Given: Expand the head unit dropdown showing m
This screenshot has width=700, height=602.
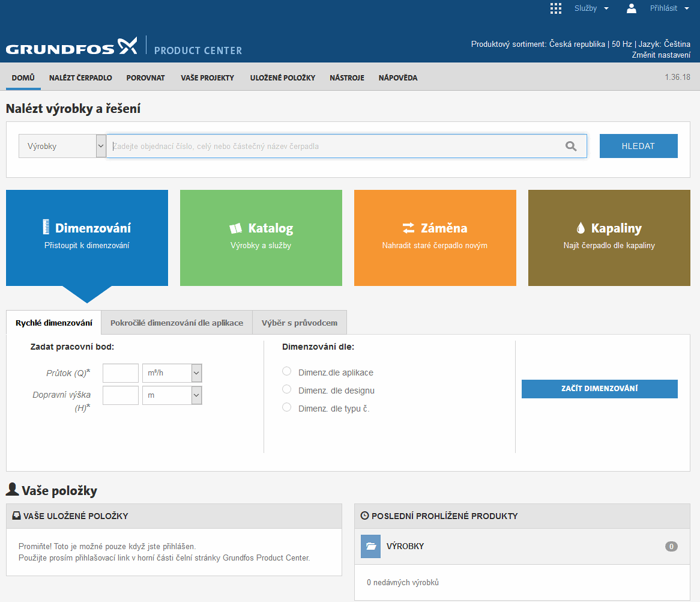Looking at the screenshot, I should pyautogui.click(x=172, y=395).
